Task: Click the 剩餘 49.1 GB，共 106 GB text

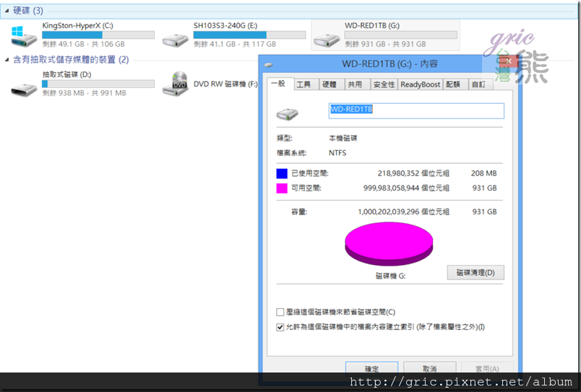Action: pos(83,44)
